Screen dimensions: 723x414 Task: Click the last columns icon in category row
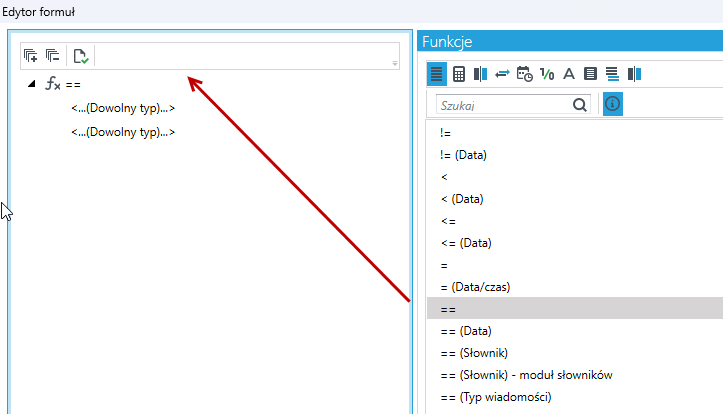634,74
